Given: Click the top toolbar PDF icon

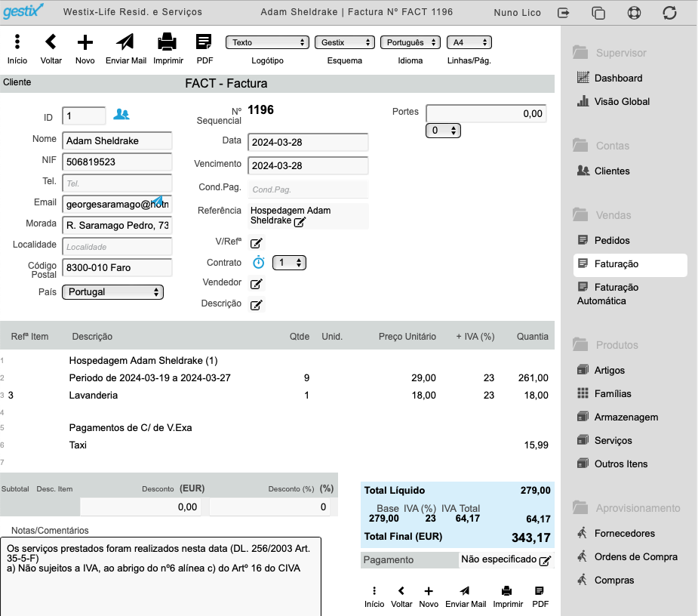Looking at the screenshot, I should (x=204, y=42).
